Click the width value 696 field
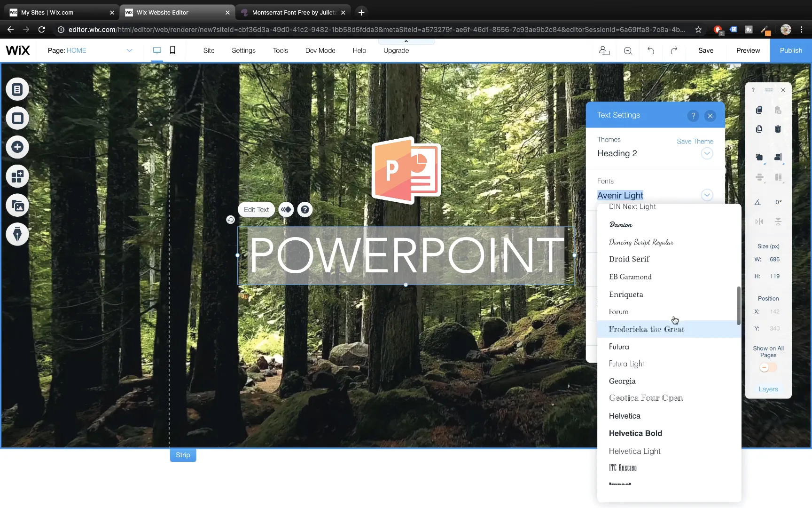The height and width of the screenshot is (508, 812). (x=774, y=259)
